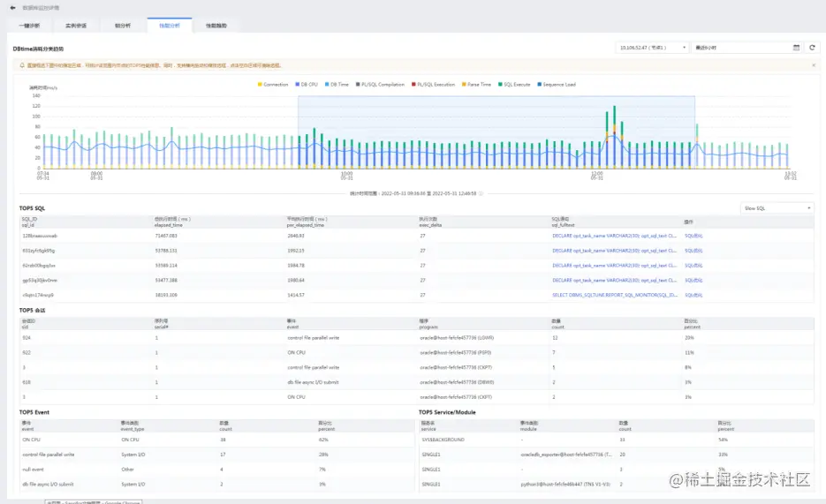Select elapsed time cell 71467.083
This screenshot has height=504, width=826.
click(x=166, y=236)
